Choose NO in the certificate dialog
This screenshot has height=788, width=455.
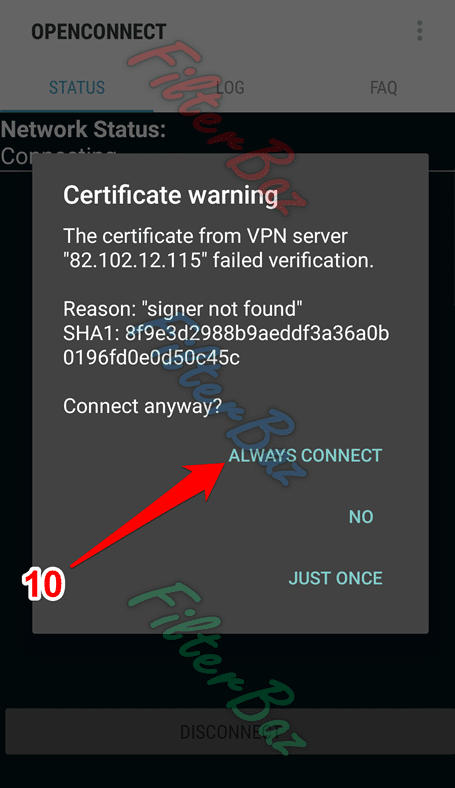361,517
